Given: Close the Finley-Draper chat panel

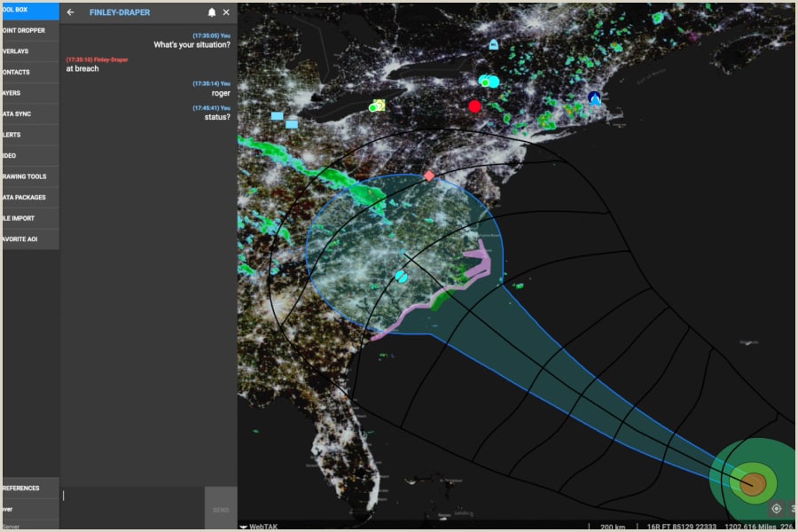Looking at the screenshot, I should coord(226,12).
